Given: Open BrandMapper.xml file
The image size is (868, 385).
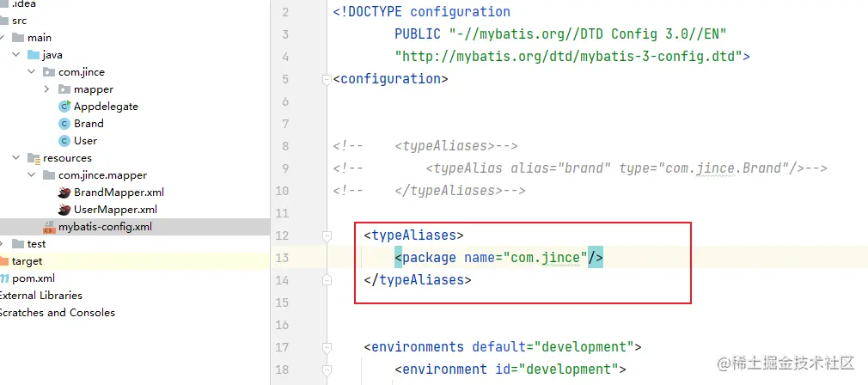Looking at the screenshot, I should click(119, 192).
